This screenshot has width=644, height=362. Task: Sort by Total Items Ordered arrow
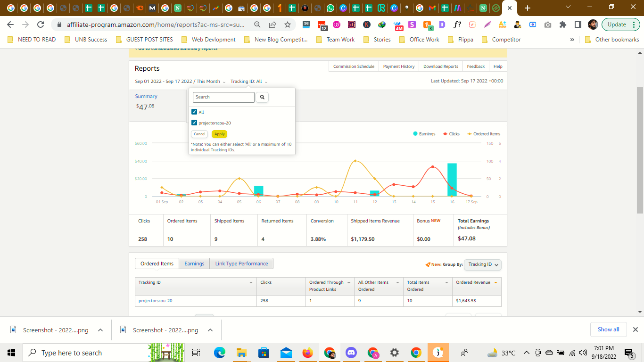click(446, 283)
